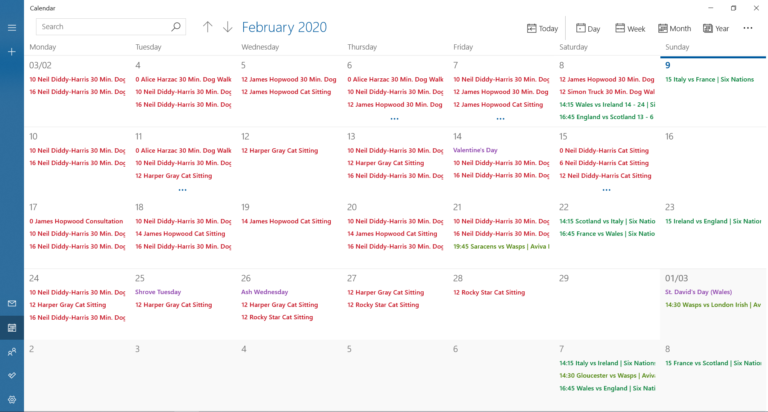Screen dimensions: 768x412
Task: Expand more events on Thursday 6
Action: click(394, 119)
